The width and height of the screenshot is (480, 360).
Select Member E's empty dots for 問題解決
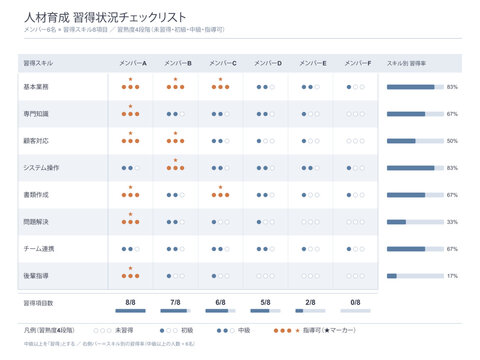[310, 222]
